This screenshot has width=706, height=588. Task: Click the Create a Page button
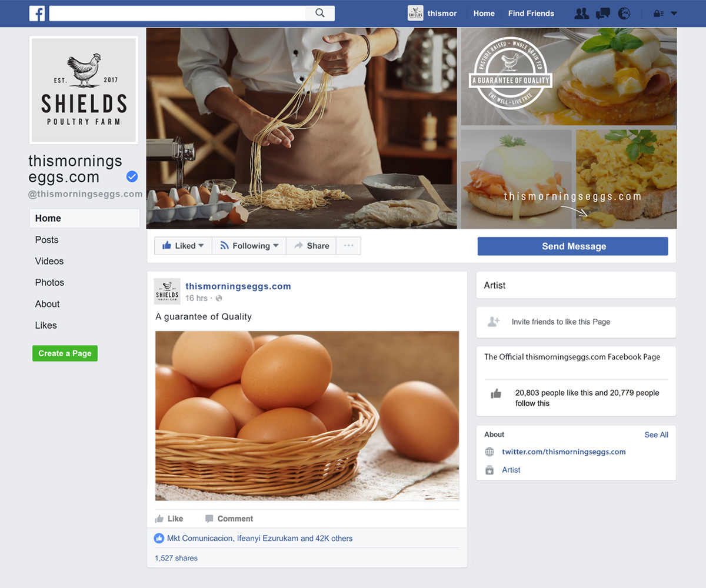[x=65, y=353]
